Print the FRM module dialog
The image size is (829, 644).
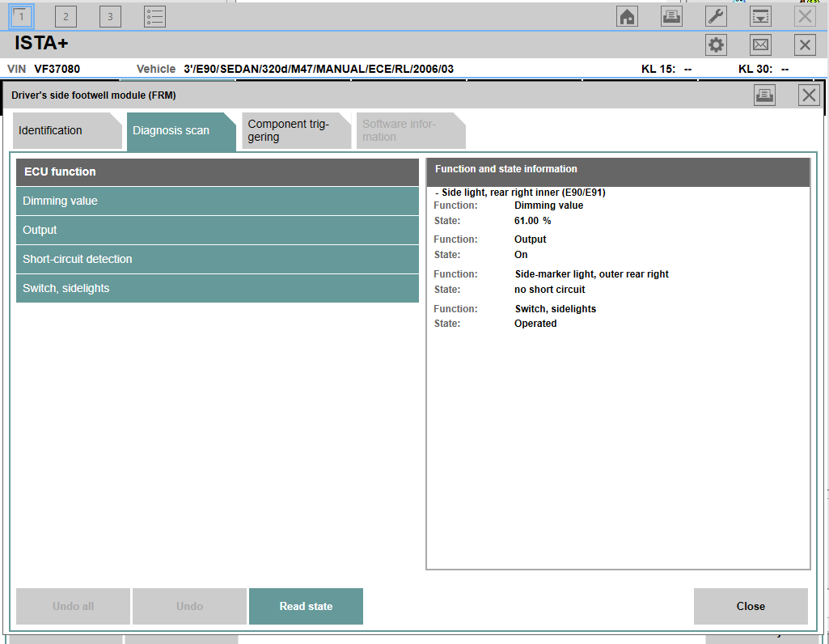764,95
